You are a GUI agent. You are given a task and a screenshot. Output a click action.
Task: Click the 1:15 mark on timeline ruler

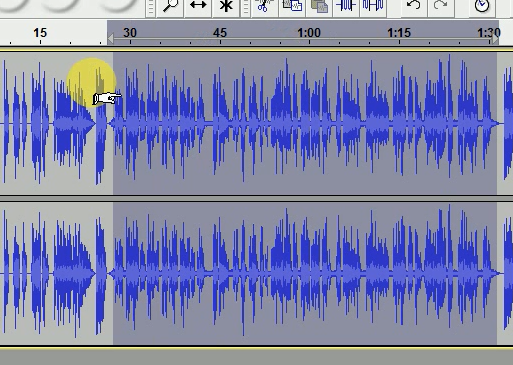399,33
